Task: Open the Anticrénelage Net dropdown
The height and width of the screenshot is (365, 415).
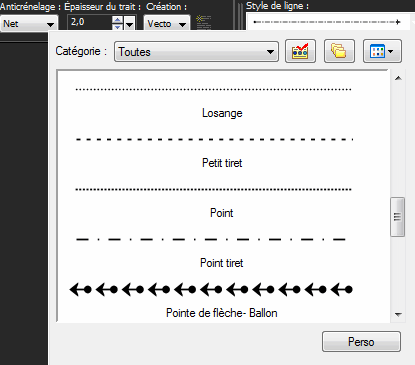Action: point(29,24)
